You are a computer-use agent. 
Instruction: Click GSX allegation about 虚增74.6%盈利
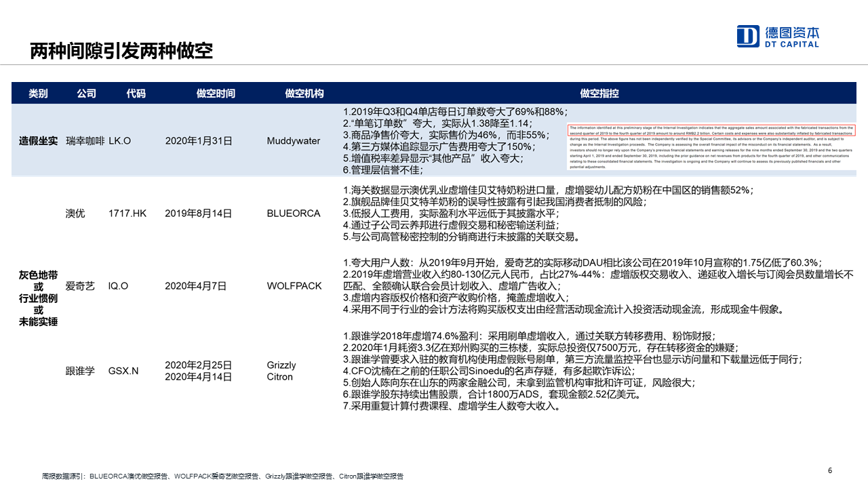point(528,335)
